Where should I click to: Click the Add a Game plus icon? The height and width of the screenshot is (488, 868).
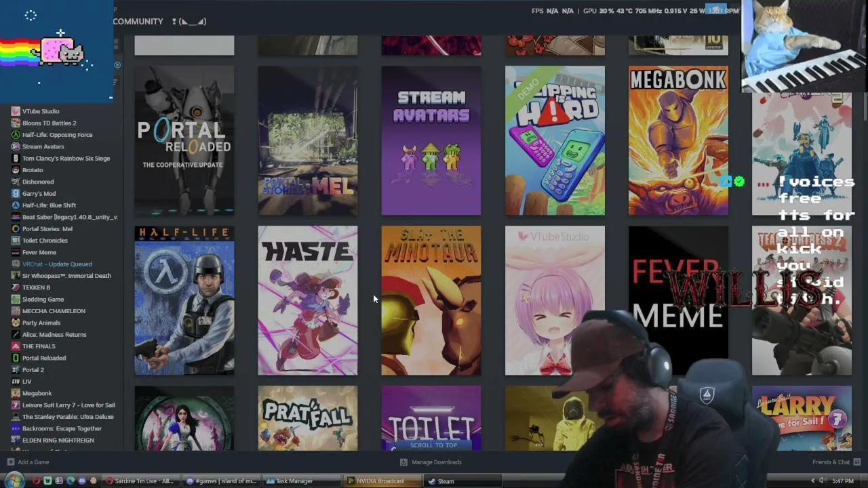pos(10,462)
